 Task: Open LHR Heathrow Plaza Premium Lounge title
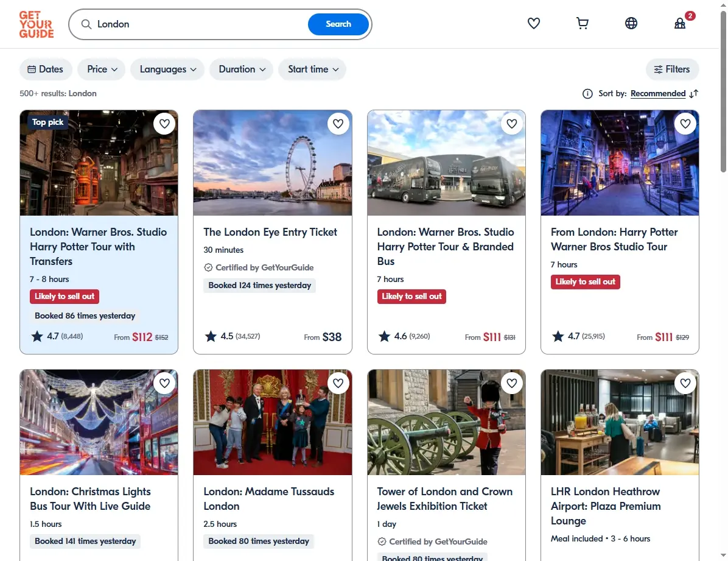click(606, 506)
